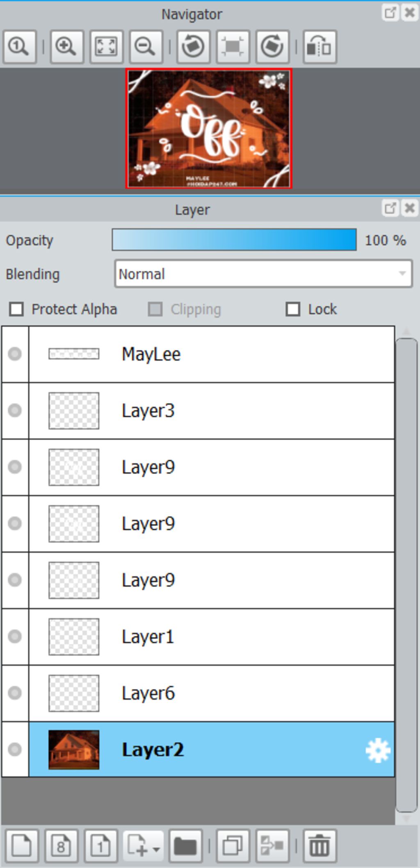Add a new 8-bit layer
The image size is (420, 868).
click(x=61, y=846)
